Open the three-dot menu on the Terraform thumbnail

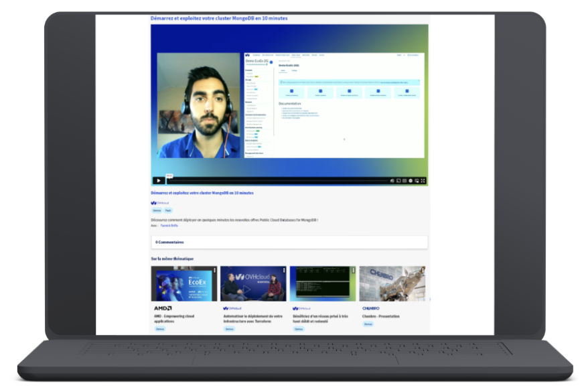point(284,270)
